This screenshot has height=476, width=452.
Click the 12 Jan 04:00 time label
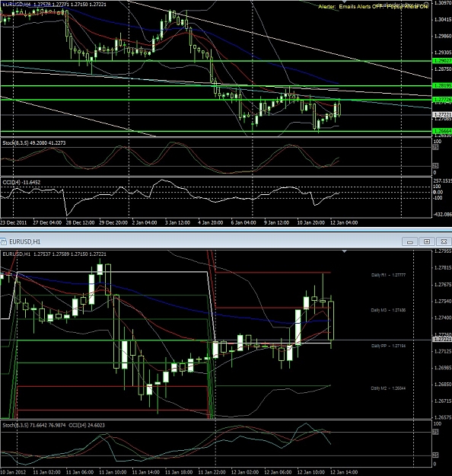(344, 222)
